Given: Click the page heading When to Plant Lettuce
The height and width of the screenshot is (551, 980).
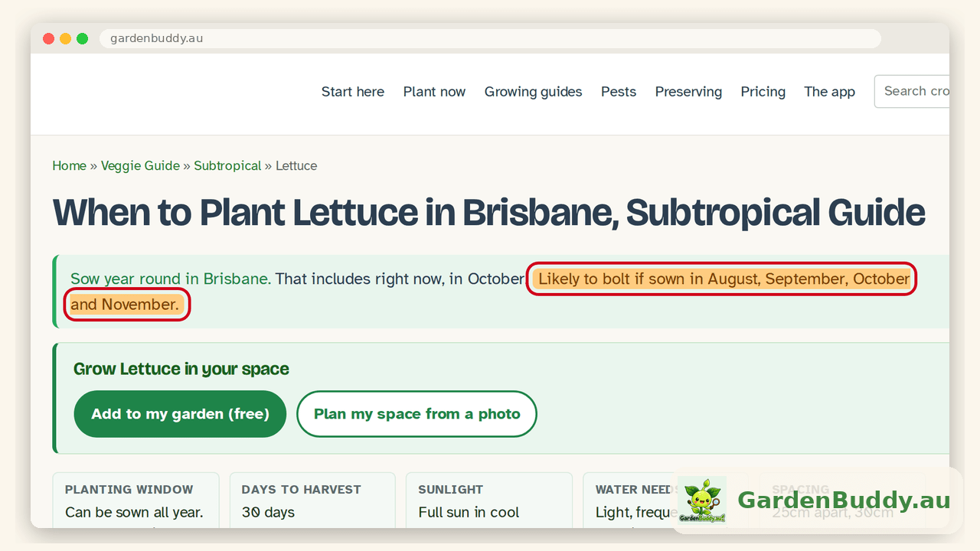Looking at the screenshot, I should coord(488,213).
